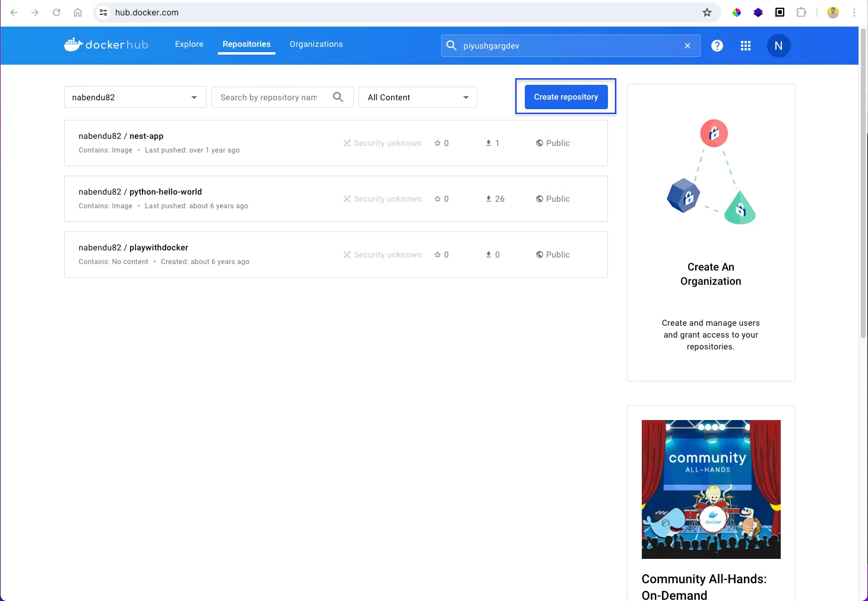The height and width of the screenshot is (601, 868).
Task: Open the site information icon in address bar
Action: [103, 12]
